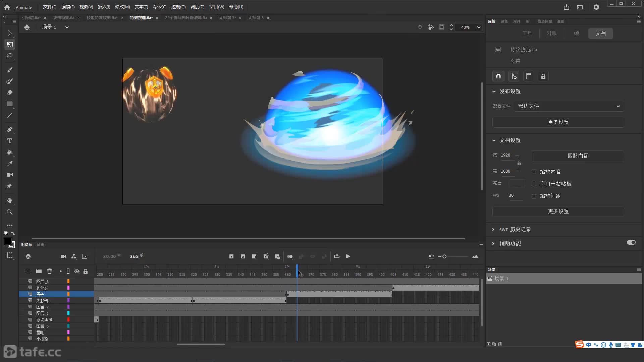Collapse the 文档设置 section
Screen dimensions: 644x362
click(494, 140)
